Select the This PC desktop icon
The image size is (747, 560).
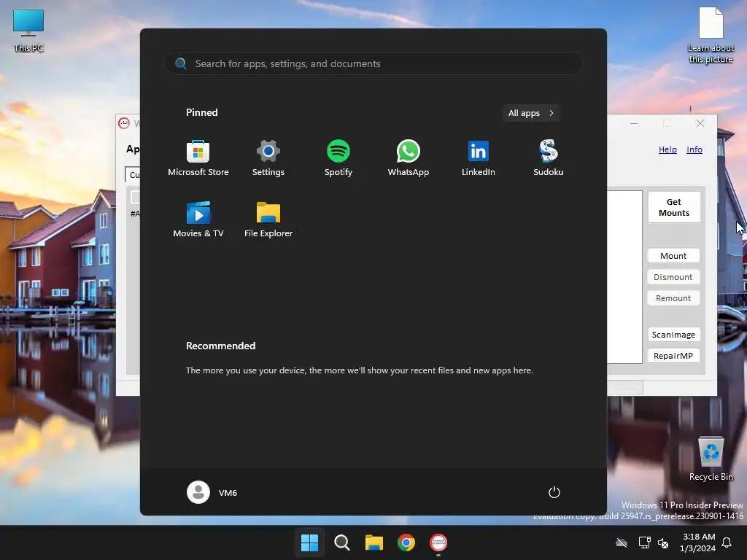coord(28,31)
